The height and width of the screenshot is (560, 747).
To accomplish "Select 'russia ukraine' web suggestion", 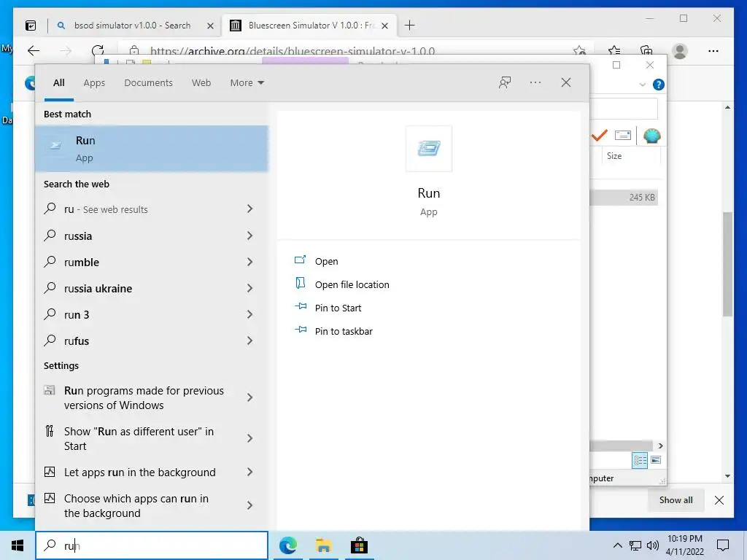I will click(x=98, y=289).
